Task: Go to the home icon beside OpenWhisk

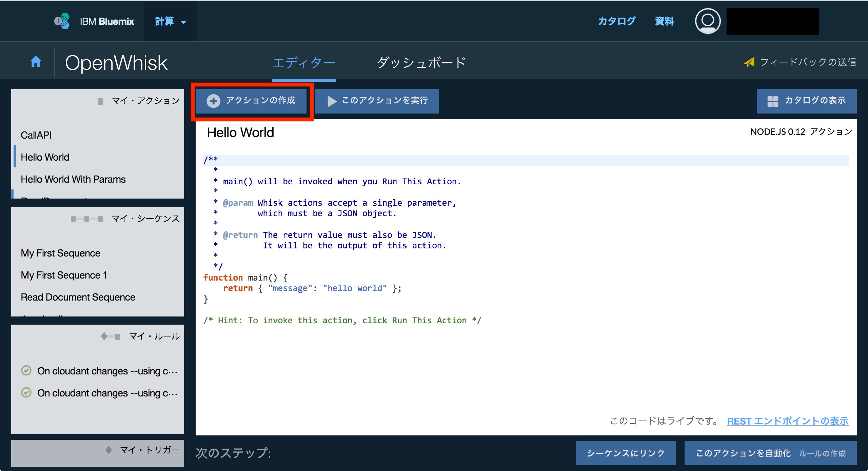Action: pyautogui.click(x=36, y=62)
